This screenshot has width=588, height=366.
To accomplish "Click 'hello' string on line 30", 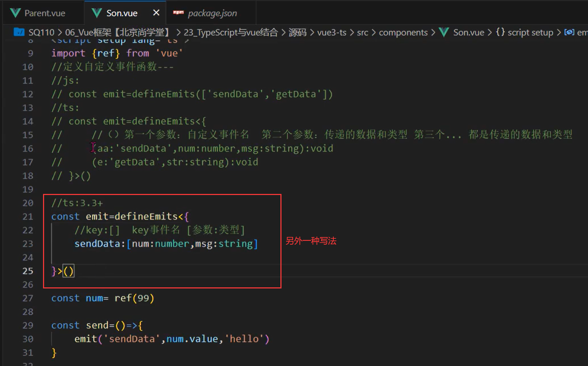I will coord(244,339).
